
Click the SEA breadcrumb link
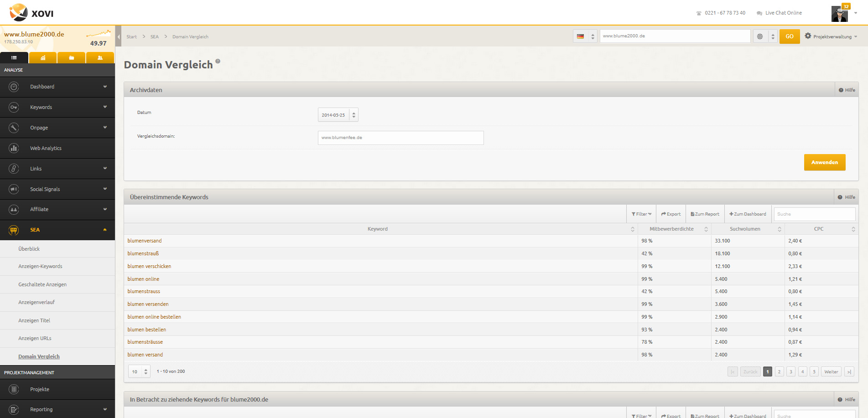click(155, 37)
